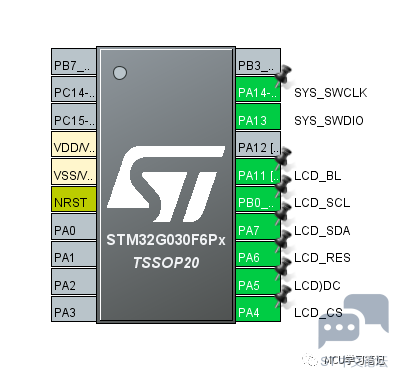Viewport: 397px width, 377px height.
Task: Click the PA3 pin
Action: pos(74,309)
